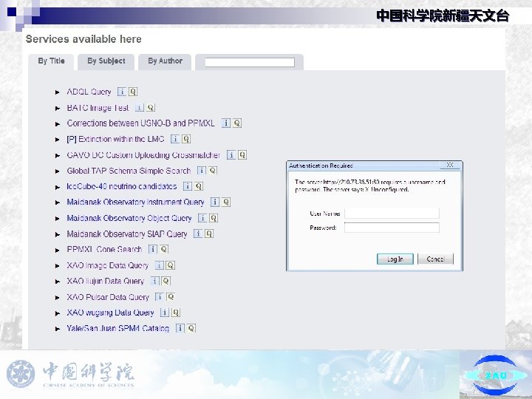Image resolution: width=532 pixels, height=399 pixels.
Task: Switch to the By Author tab
Action: click(x=165, y=61)
